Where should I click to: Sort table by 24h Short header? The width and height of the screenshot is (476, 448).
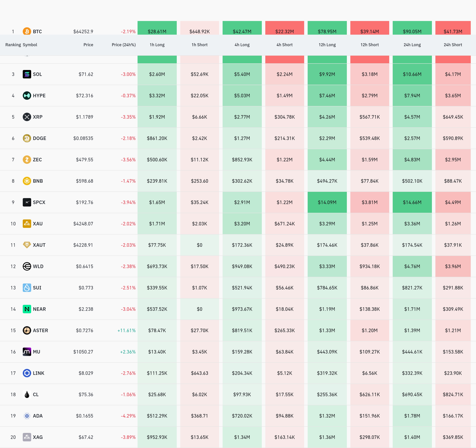click(453, 45)
